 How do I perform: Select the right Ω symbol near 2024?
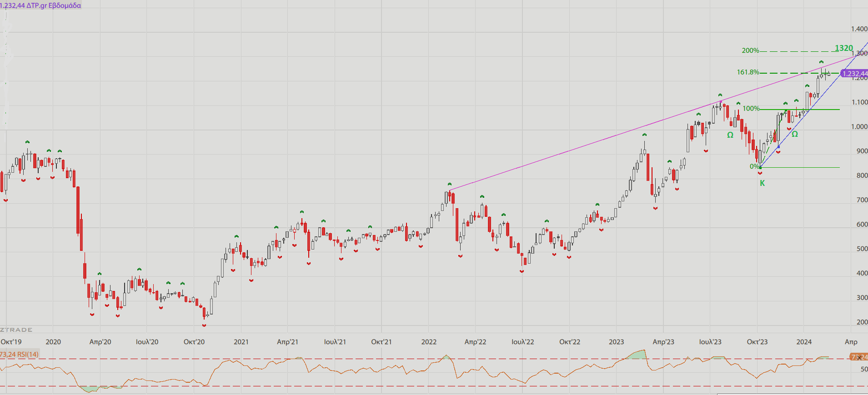click(794, 134)
